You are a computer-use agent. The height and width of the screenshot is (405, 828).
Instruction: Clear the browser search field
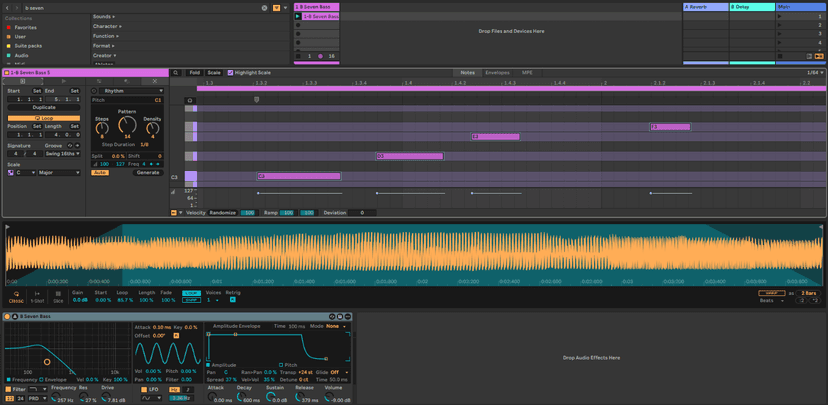pos(265,8)
